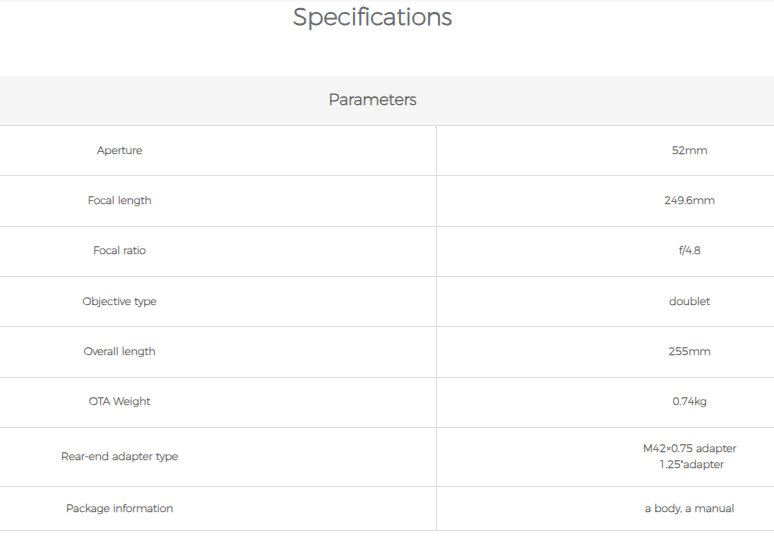Click the doublet objective value
Screen dimensions: 774x555
coord(689,301)
